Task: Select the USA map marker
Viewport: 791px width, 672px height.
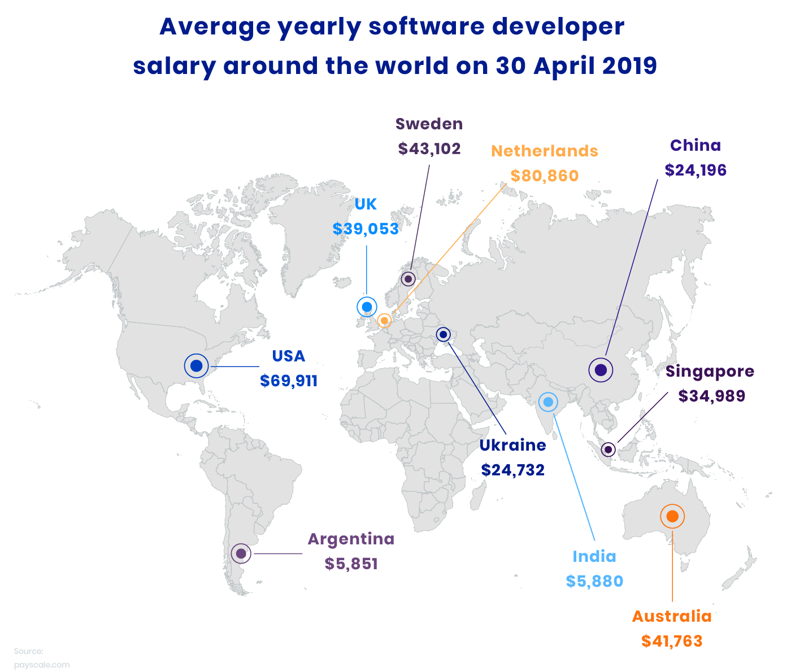Action: (x=195, y=366)
